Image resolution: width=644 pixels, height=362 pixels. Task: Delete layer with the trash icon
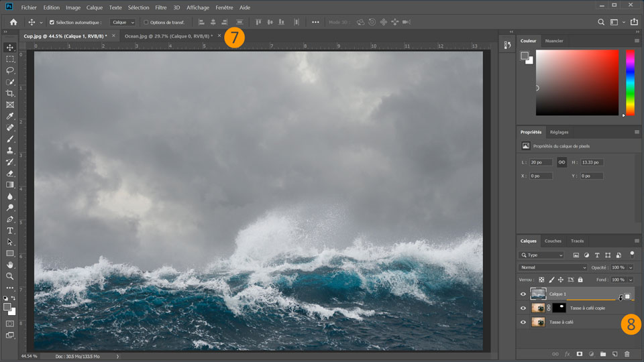[627, 354]
